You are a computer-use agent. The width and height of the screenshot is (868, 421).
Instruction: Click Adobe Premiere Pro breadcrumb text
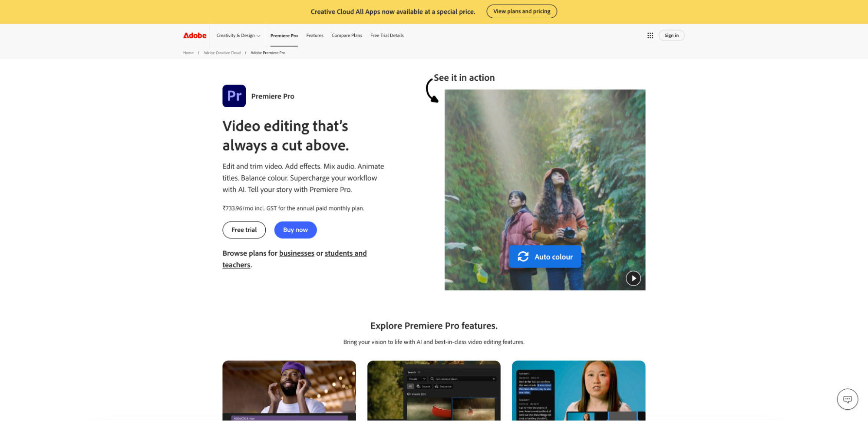pos(268,53)
